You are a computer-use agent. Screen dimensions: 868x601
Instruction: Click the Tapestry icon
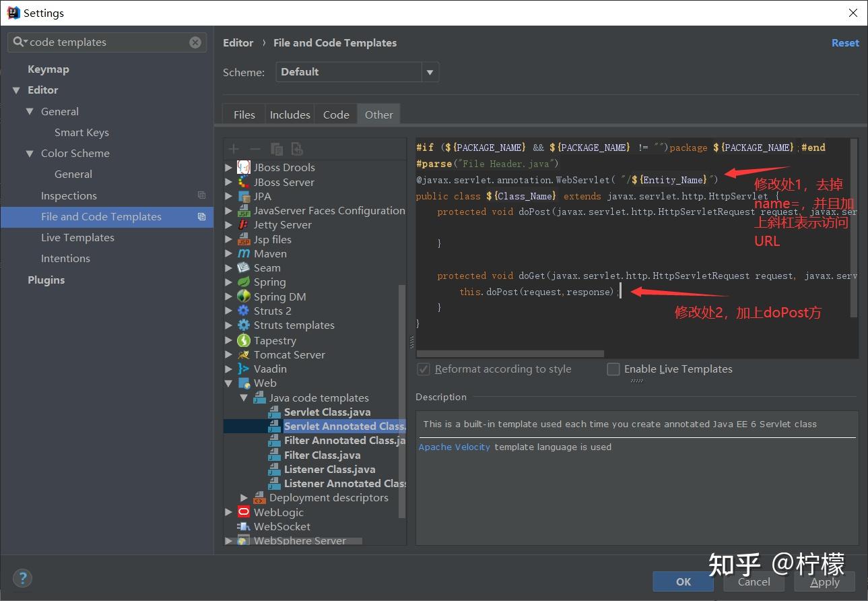click(x=244, y=340)
